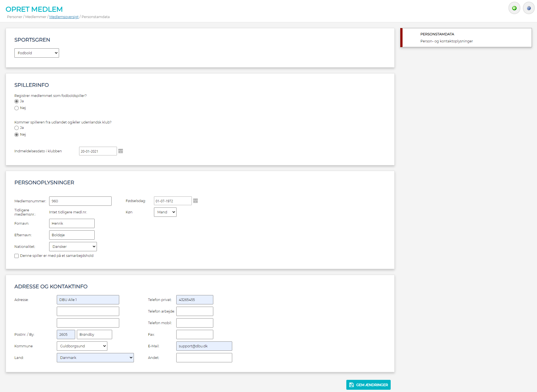Focus the E-Mail input field

pos(204,346)
